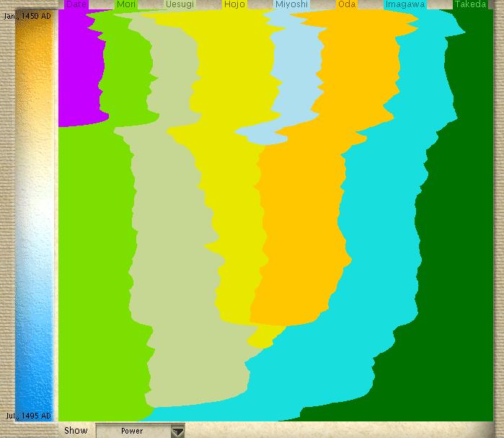The image size is (504, 438).
Task: Choose the Oda clan label
Action: (x=347, y=4)
